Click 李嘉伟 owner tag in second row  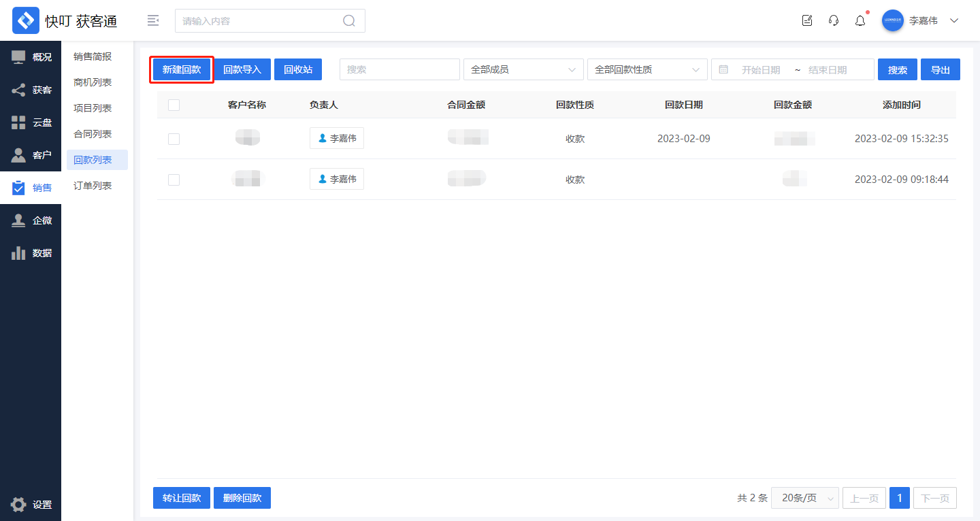[x=337, y=179]
